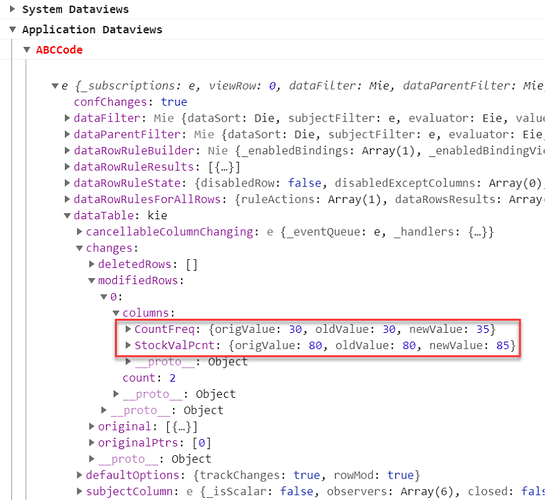Collapse the Application Dataviews section
Viewport: 554px width, 500px height.
coord(13,29)
